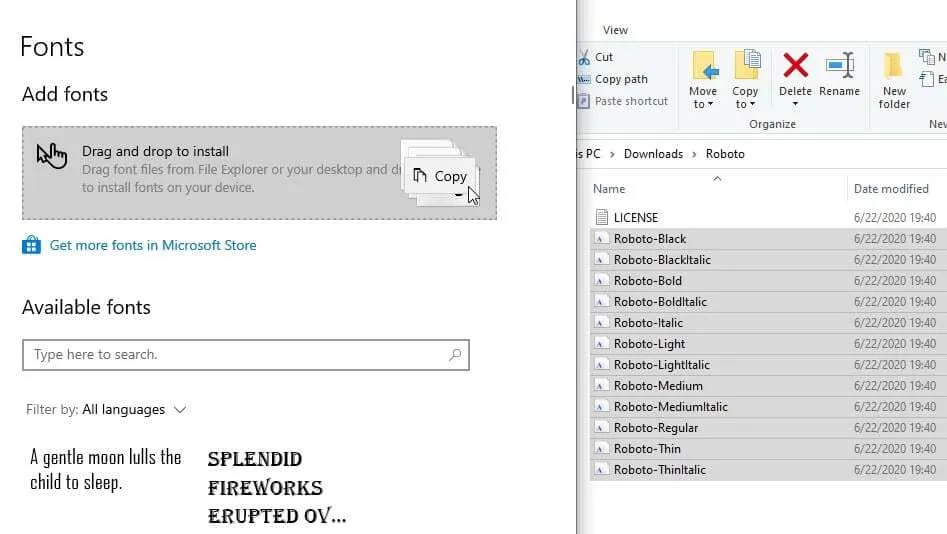Click the magnifier icon in font search box
Screen dimensions: 947x534
(455, 355)
